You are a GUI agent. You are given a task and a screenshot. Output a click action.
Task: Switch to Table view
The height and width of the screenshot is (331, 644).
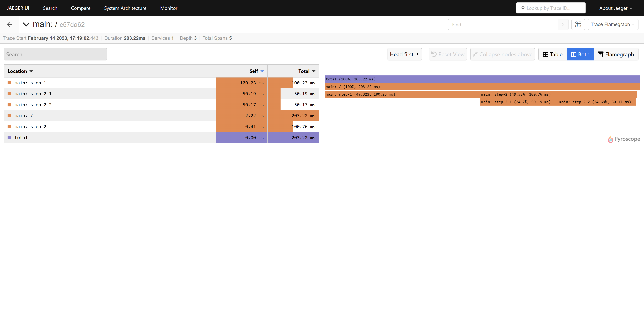552,54
